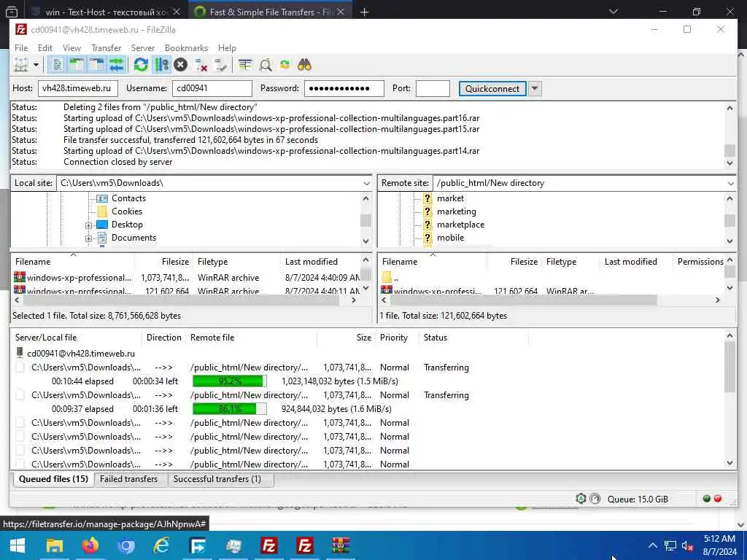Cancel the current operation icon
The width and height of the screenshot is (747, 560).
coord(181,65)
